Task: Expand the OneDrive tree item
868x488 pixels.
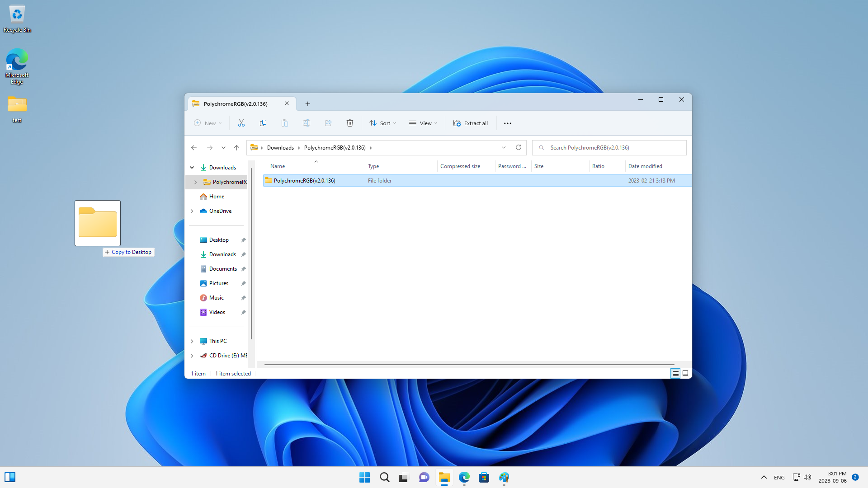Action: pyautogui.click(x=192, y=211)
